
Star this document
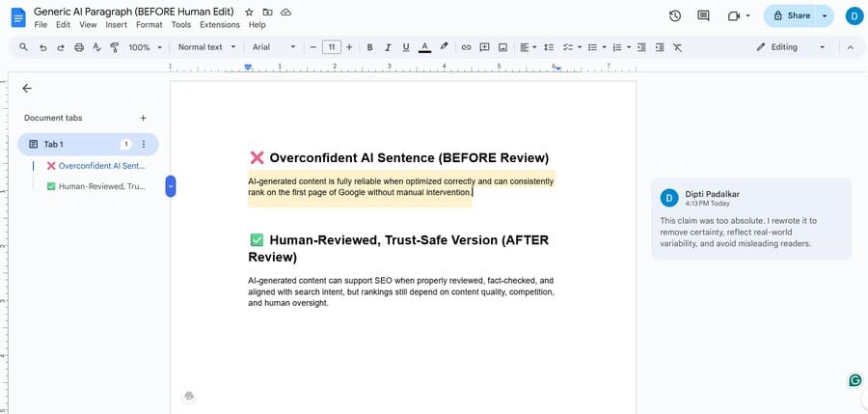pyautogui.click(x=250, y=11)
